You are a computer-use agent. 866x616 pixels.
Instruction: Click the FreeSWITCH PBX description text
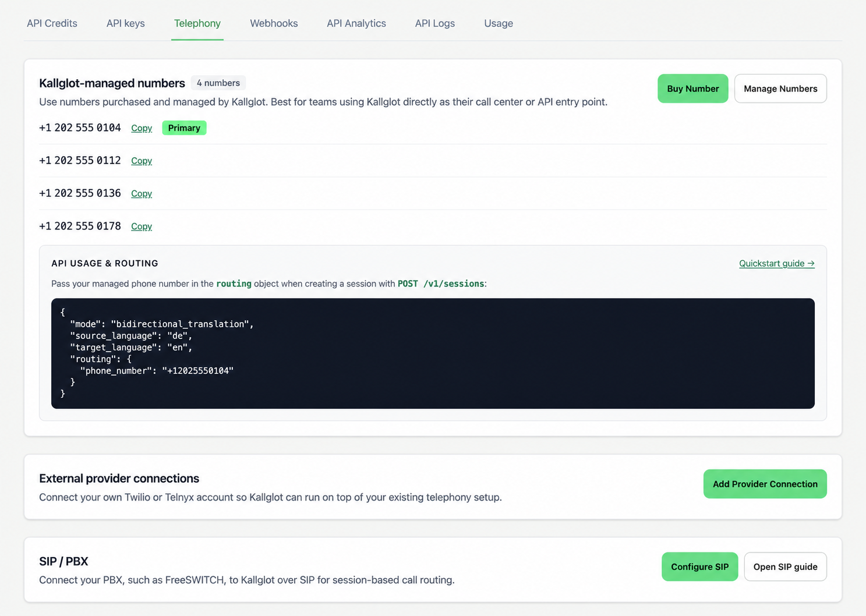pos(247,580)
